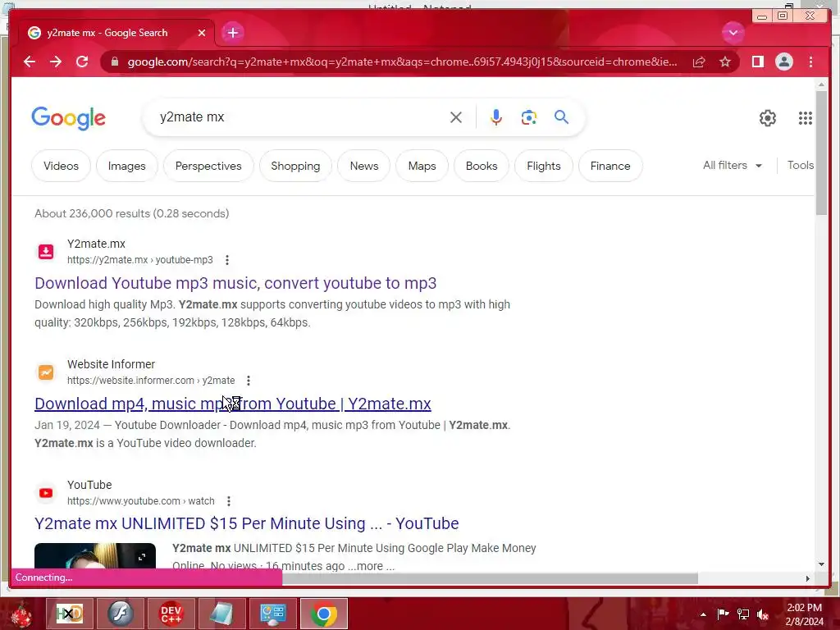Go back to previous page

pyautogui.click(x=30, y=62)
